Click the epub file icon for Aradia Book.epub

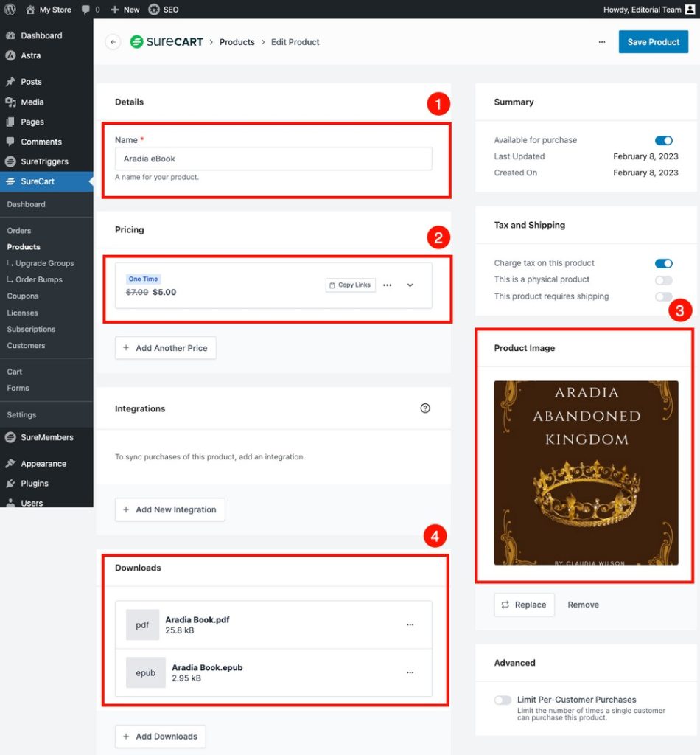pos(144,672)
